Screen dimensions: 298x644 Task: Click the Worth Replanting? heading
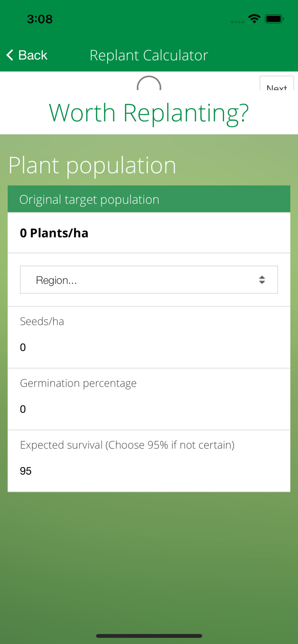(149, 113)
